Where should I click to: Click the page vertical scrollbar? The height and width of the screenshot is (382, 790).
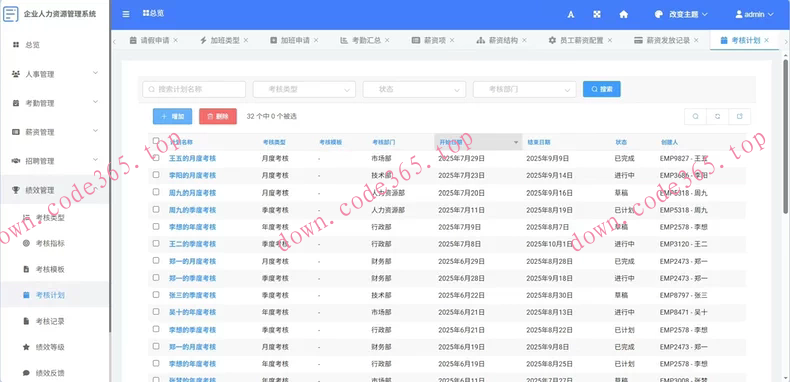[786, 136]
